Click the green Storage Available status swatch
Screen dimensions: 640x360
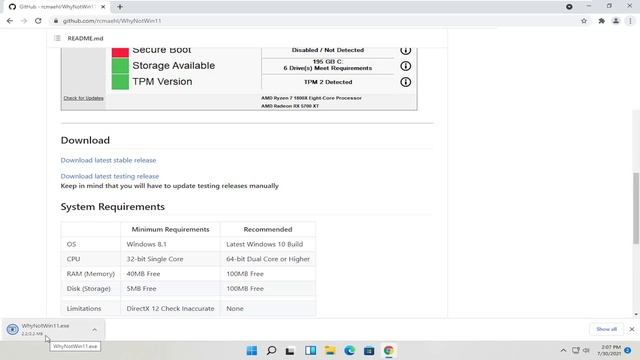click(120, 66)
